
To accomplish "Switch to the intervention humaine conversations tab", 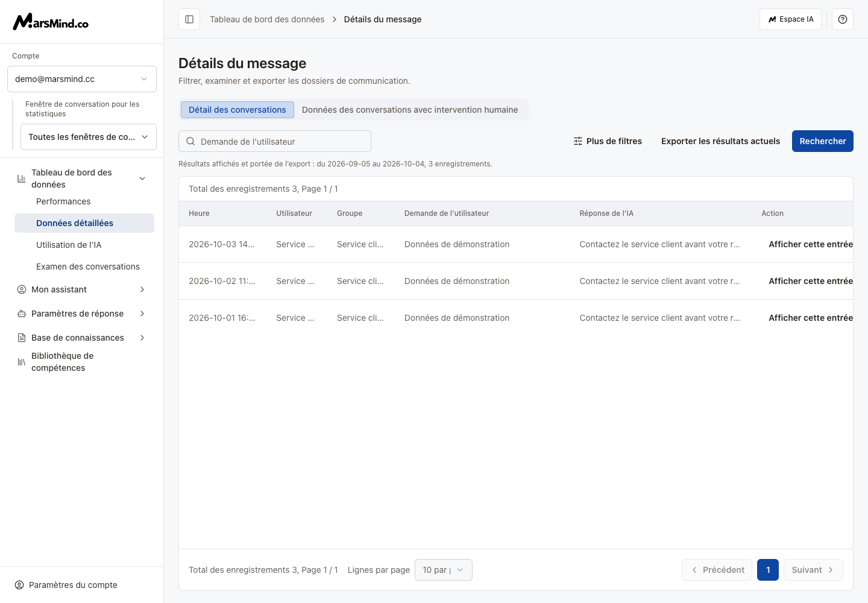I will [410, 110].
